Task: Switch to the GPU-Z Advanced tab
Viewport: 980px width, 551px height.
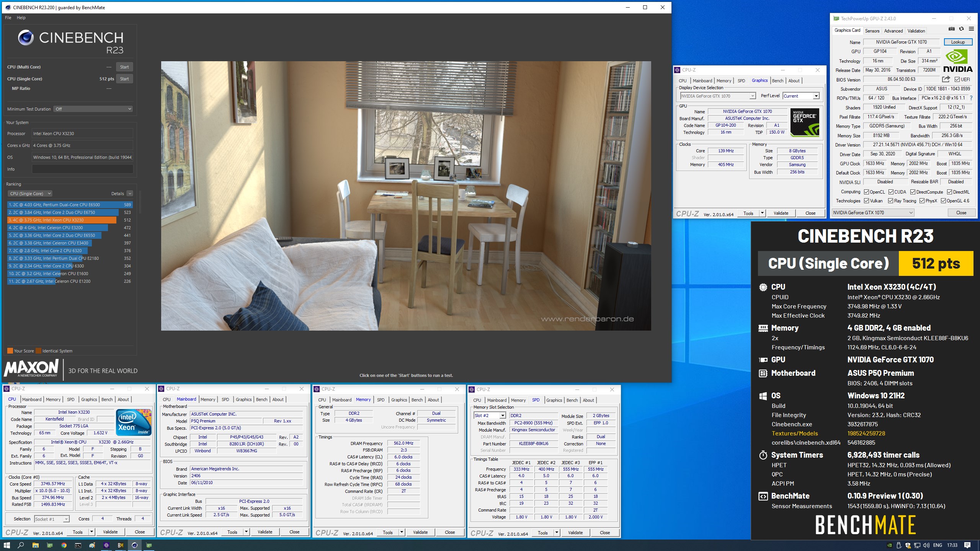Action: (893, 31)
